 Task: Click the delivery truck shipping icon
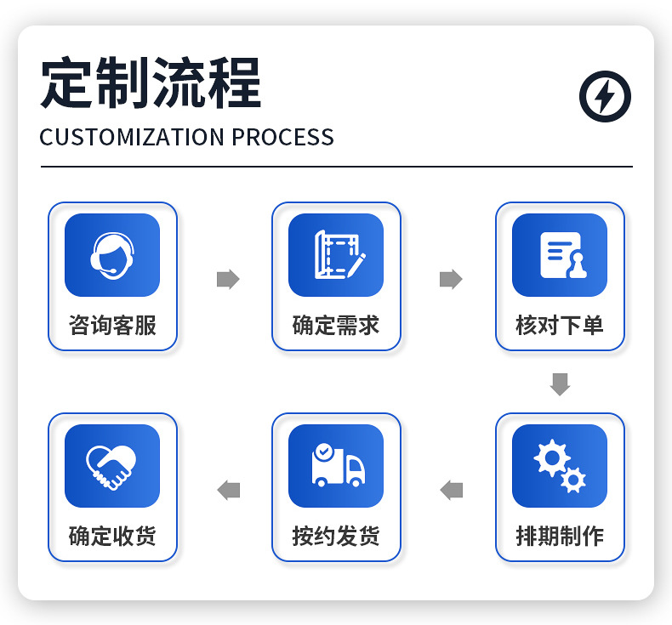336,466
